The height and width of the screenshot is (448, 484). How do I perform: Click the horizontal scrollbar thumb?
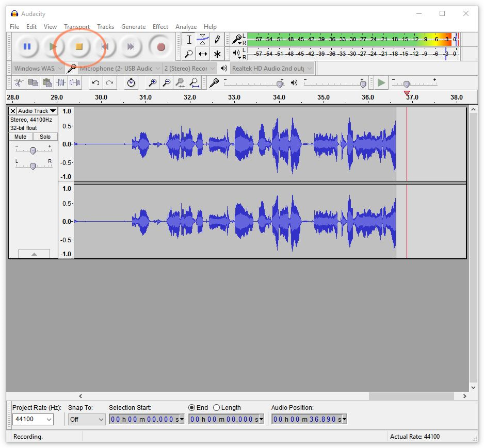[411, 396]
